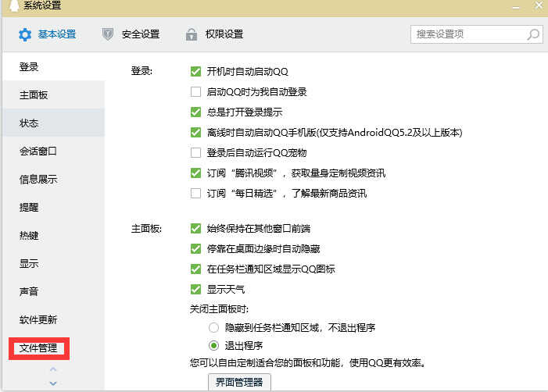548x392 pixels.
Task: Toggle 订阅“腾讯视频” checkbox
Action: [195, 173]
